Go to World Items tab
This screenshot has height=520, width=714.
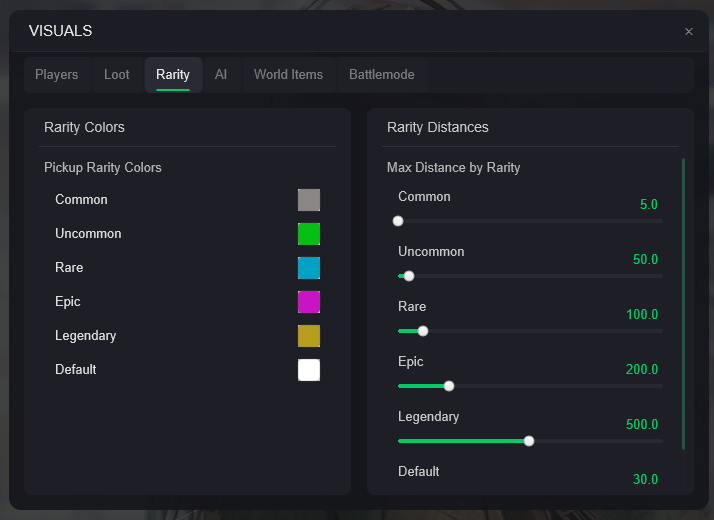tap(288, 75)
